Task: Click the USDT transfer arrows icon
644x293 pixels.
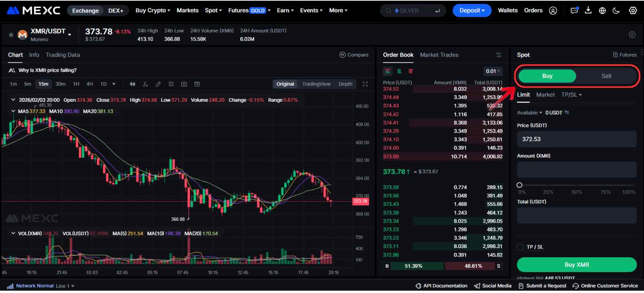Action: 567,113
